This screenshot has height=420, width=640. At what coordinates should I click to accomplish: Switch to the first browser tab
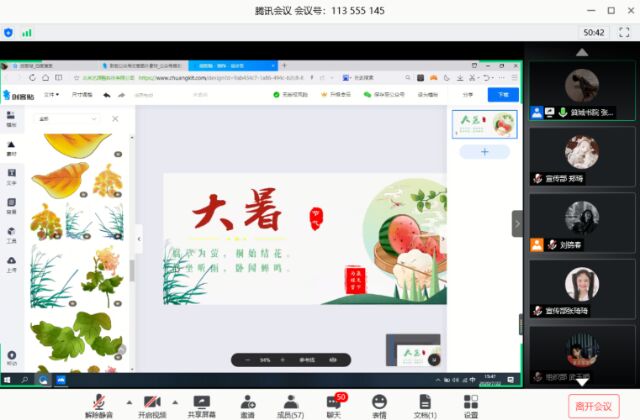pyautogui.click(x=50, y=66)
